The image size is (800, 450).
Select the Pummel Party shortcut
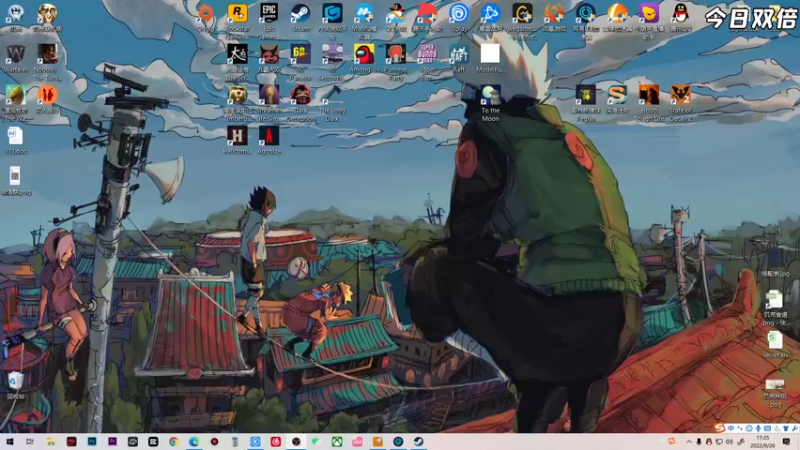(395, 54)
